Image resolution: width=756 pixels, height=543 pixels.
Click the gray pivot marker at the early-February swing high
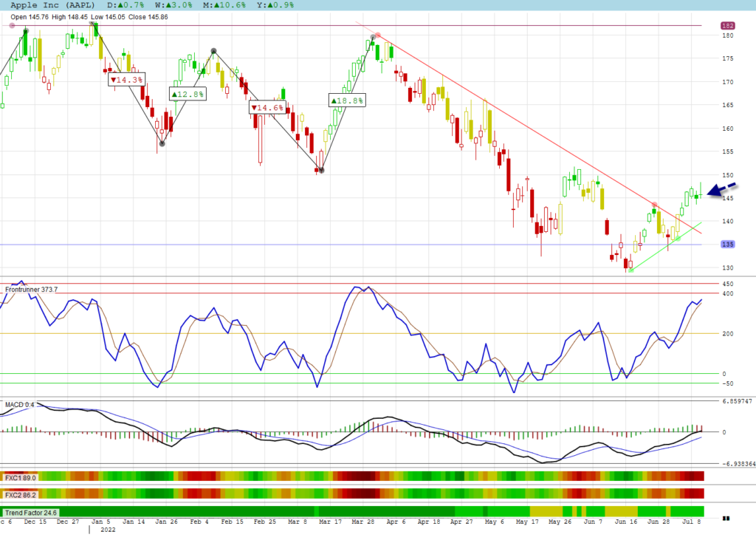click(x=213, y=51)
